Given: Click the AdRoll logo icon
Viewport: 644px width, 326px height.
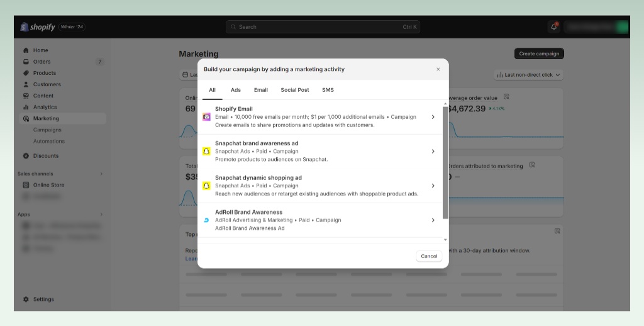Looking at the screenshot, I should coord(206,220).
